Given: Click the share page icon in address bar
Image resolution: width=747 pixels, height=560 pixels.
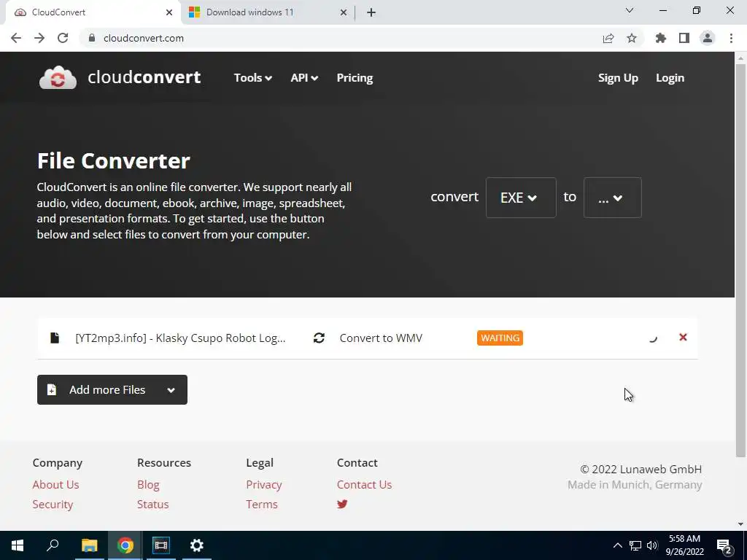Looking at the screenshot, I should click(x=608, y=38).
